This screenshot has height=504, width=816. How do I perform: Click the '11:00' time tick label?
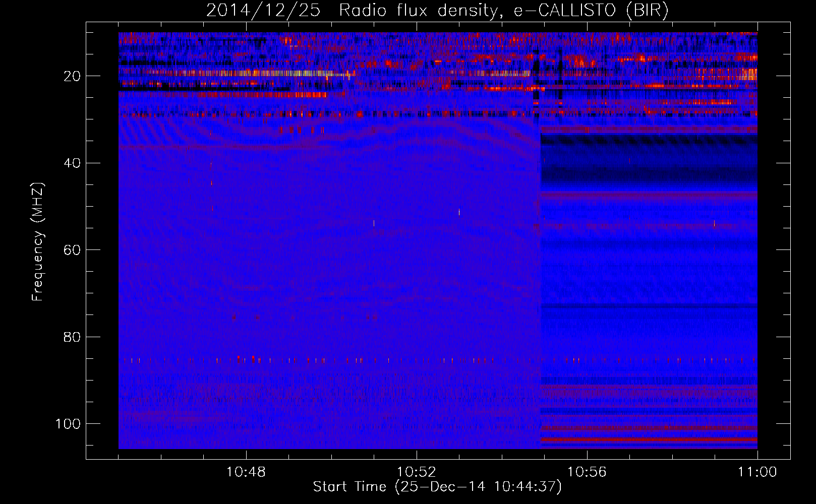point(757,472)
